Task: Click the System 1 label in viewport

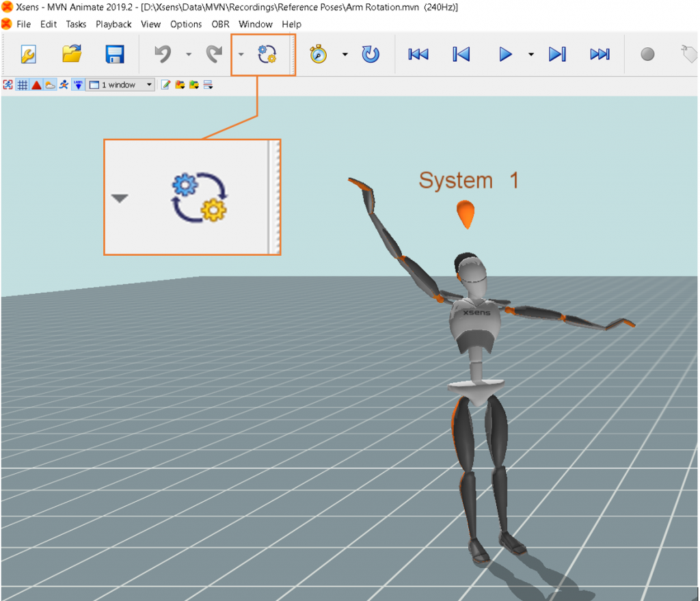Action: pyautogui.click(x=469, y=181)
